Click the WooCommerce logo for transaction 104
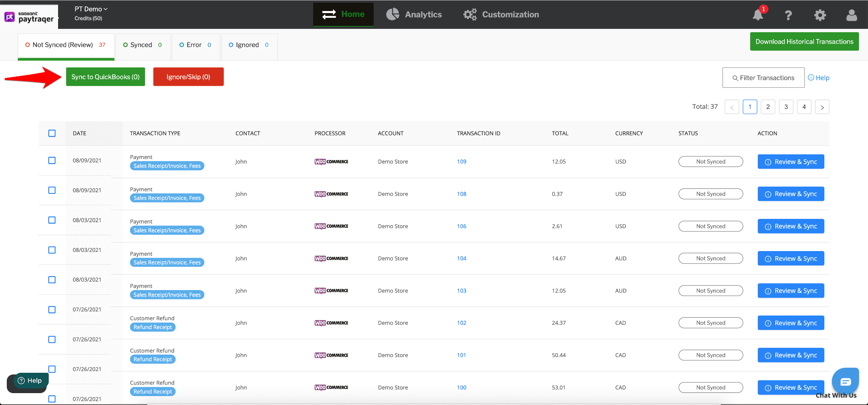The height and width of the screenshot is (405, 868). click(x=331, y=258)
